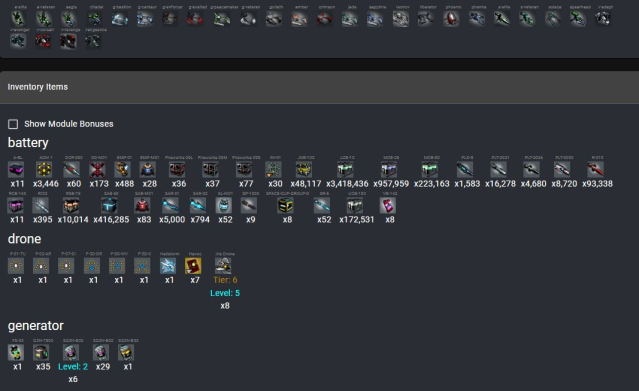This screenshot has height=391, width=639.
Task: Click the SAB-50 ammo box x416,285
Action: click(x=109, y=205)
